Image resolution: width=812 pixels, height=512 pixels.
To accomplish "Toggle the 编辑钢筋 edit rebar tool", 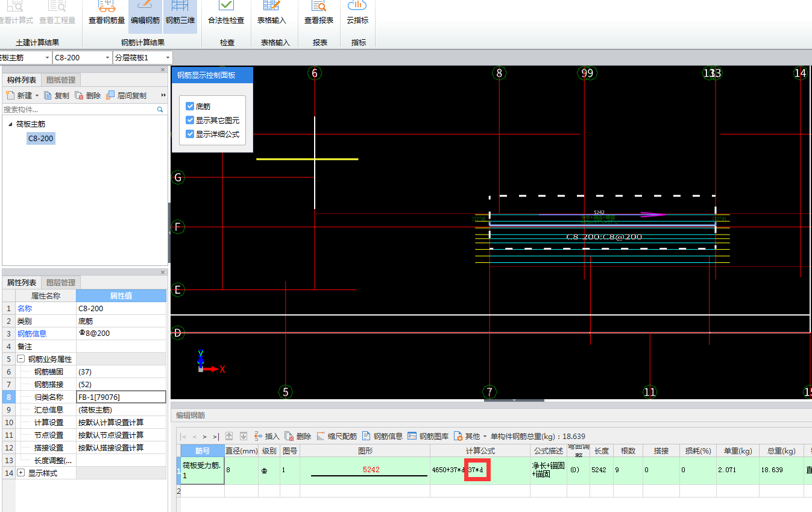I will (145, 14).
